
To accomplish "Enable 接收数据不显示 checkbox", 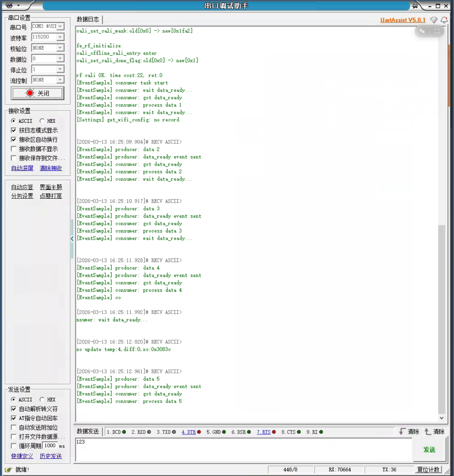I will pyautogui.click(x=14, y=149).
